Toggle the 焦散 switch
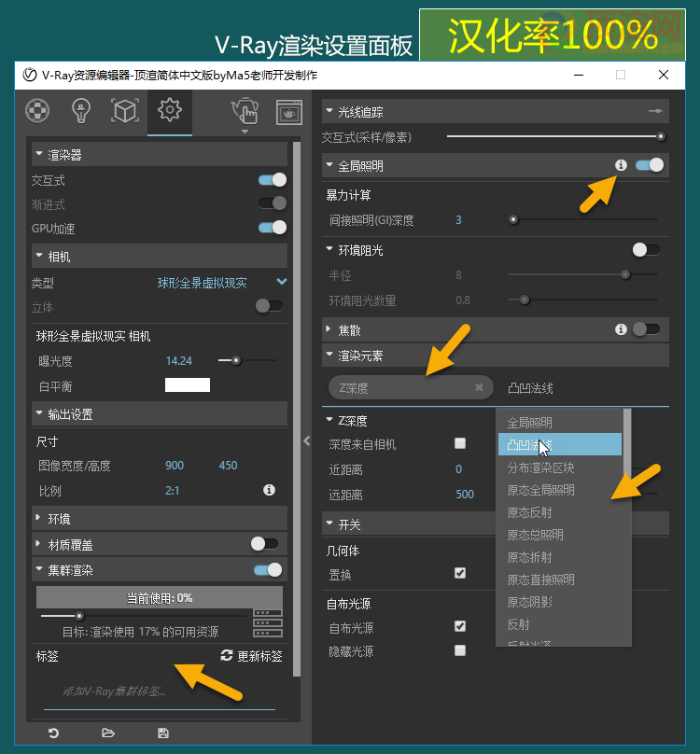Screen dimensions: 700x754 pos(646,329)
